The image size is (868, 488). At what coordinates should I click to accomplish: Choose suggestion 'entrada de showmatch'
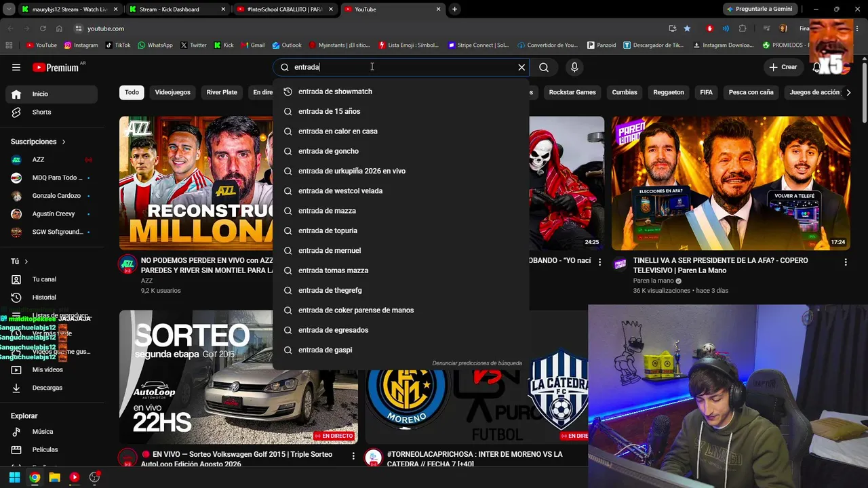click(401, 91)
